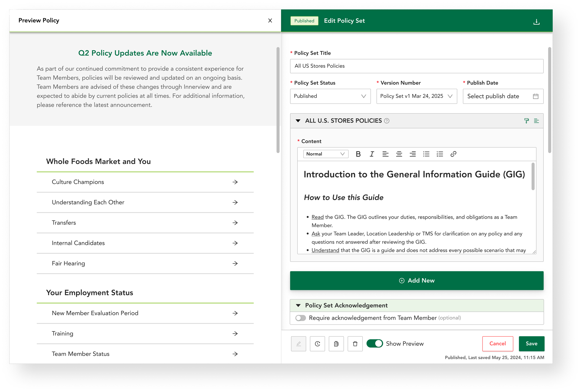Click the content editor scrollbar
581x392 pixels.
[x=533, y=176]
